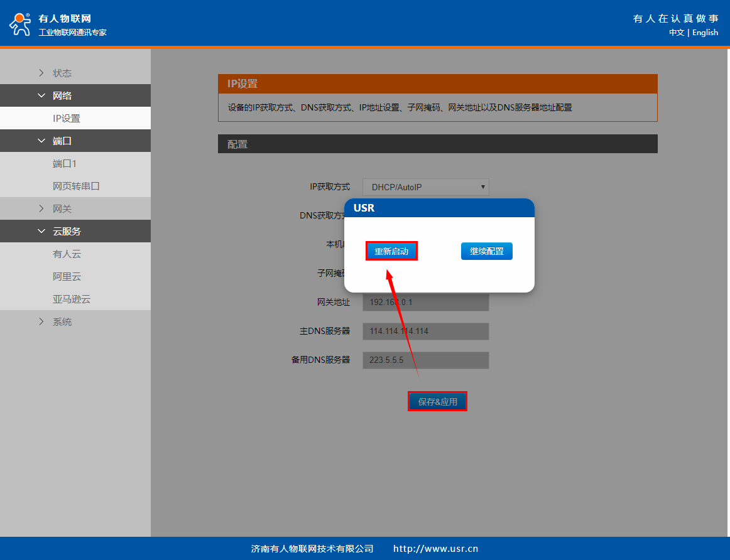Image resolution: width=730 pixels, height=560 pixels.
Task: Go to 网页转串口 page
Action: (x=76, y=186)
